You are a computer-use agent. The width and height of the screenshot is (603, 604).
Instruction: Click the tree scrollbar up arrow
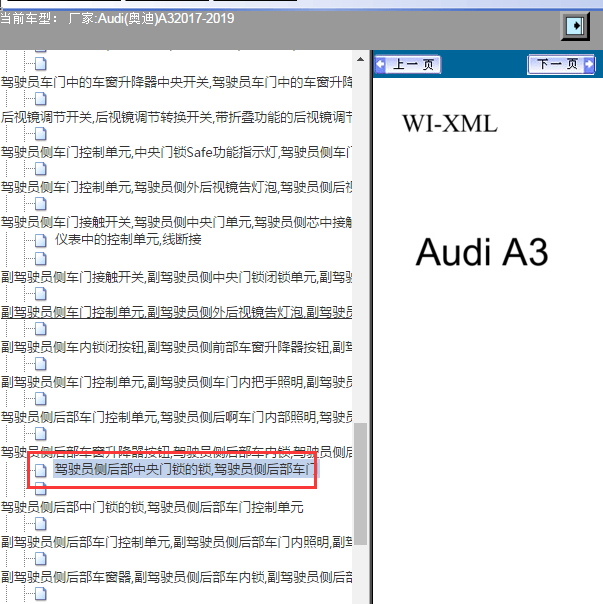[x=360, y=59]
